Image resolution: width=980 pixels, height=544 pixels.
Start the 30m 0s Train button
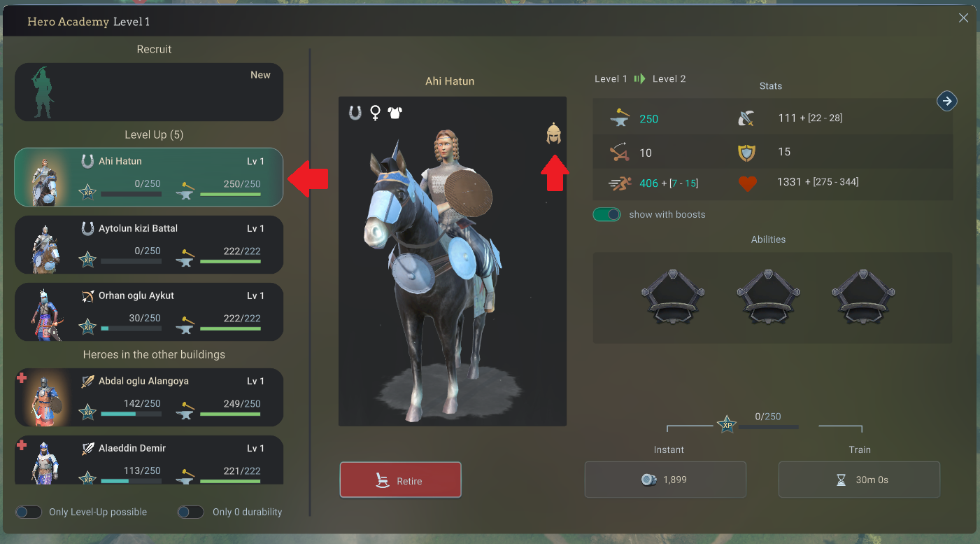pyautogui.click(x=859, y=480)
